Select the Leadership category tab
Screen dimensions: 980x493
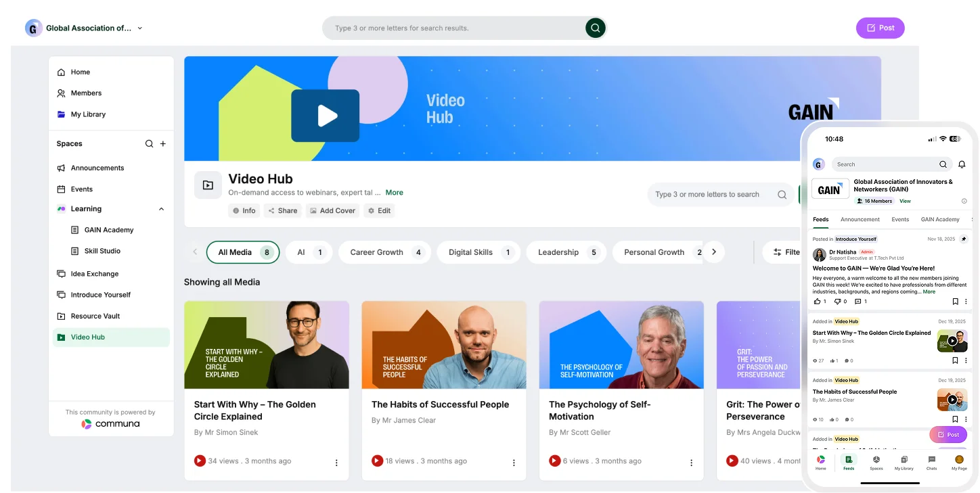coord(566,252)
